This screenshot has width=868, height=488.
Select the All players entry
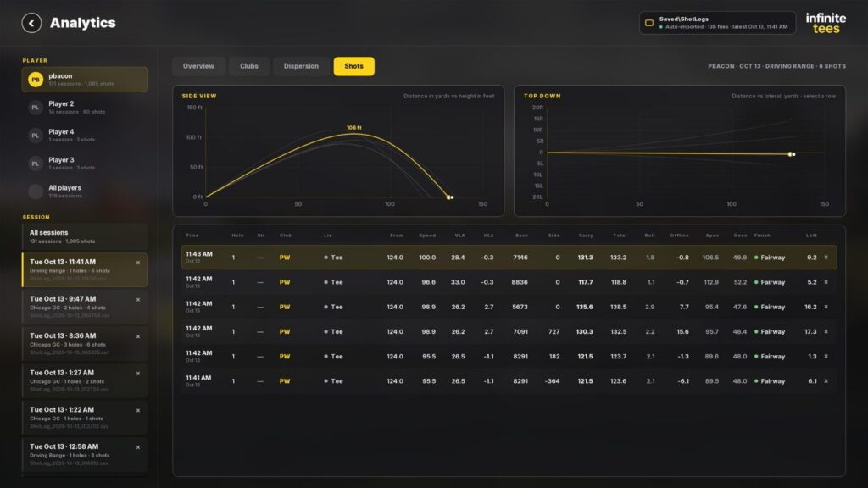point(85,191)
